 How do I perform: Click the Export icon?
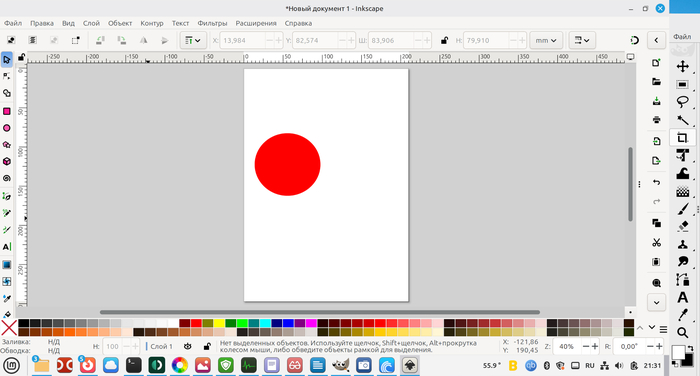click(656, 160)
